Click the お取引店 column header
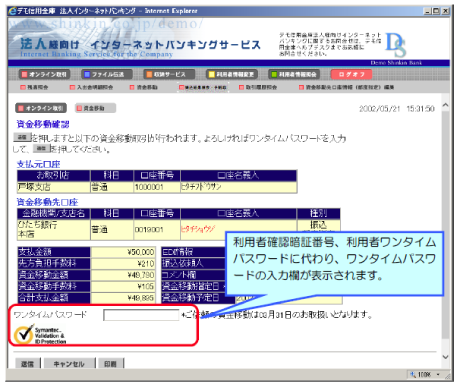Image resolution: width=460 pixels, height=386 pixels. tap(54, 175)
